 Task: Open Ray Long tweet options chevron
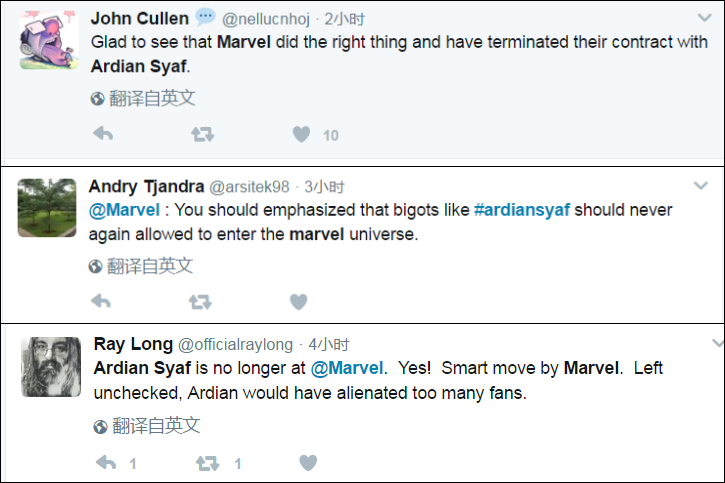(717, 343)
